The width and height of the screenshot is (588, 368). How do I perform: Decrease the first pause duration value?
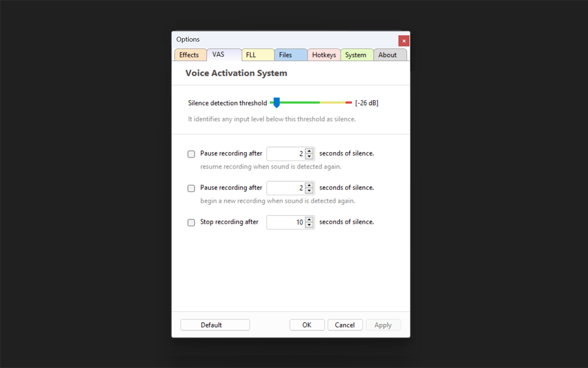pyautogui.click(x=309, y=156)
